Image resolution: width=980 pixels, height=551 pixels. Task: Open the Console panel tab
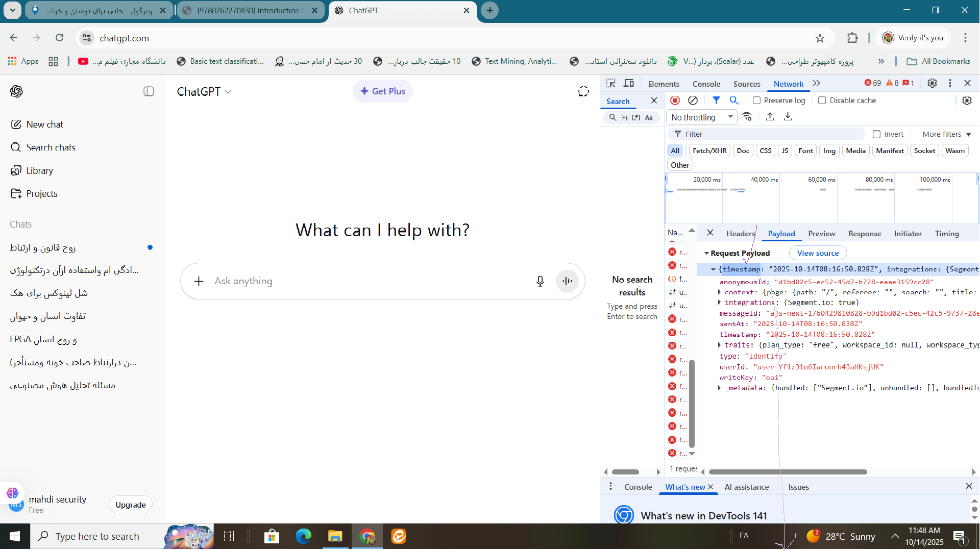tap(706, 84)
